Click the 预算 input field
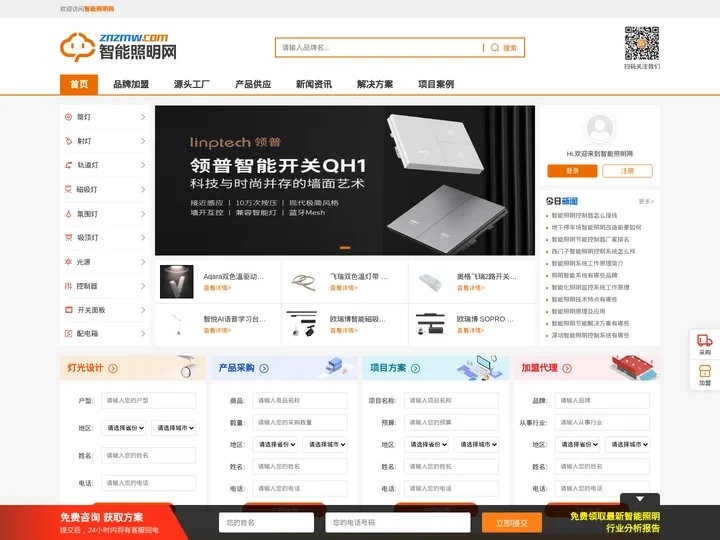720x540 pixels. pyautogui.click(x=451, y=422)
